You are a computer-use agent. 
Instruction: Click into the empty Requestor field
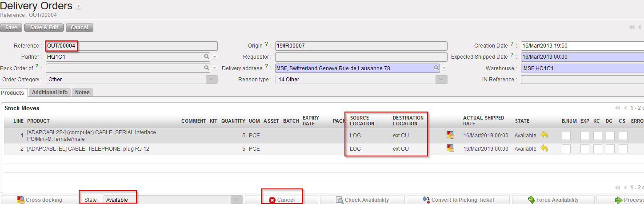[361, 57]
